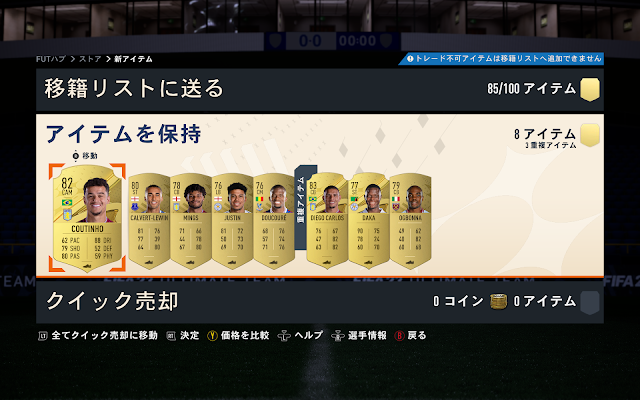Open the 移籍リストに送る section
The height and width of the screenshot is (400, 640).
click(320, 89)
